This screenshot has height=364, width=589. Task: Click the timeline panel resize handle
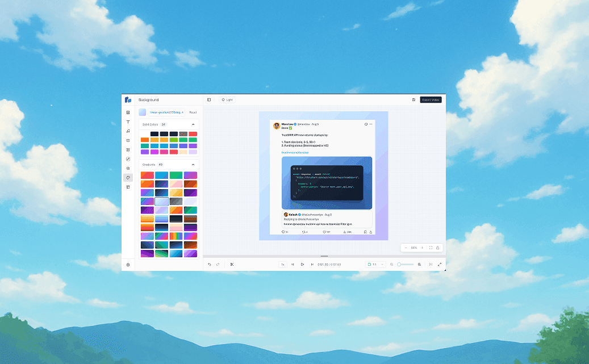[x=324, y=256]
